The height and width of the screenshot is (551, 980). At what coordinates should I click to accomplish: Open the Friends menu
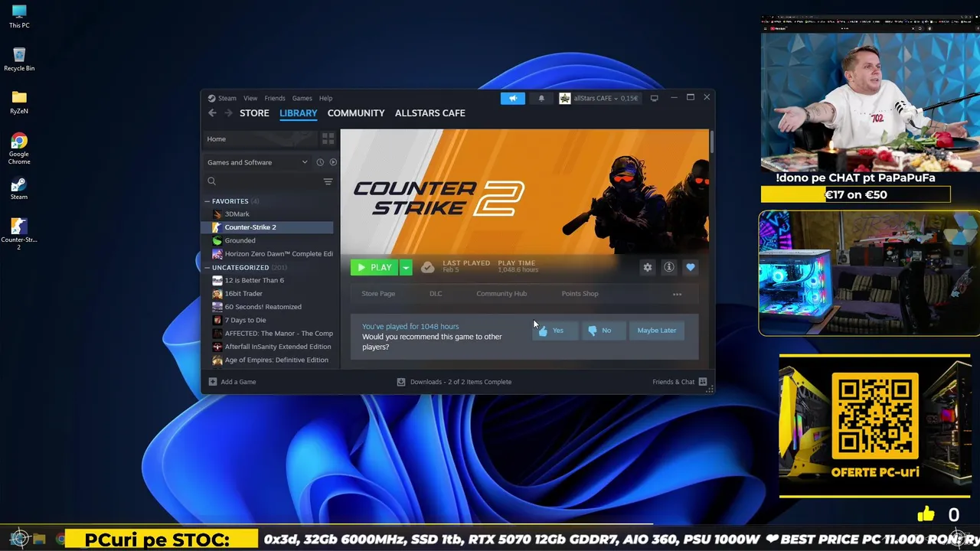coord(275,98)
